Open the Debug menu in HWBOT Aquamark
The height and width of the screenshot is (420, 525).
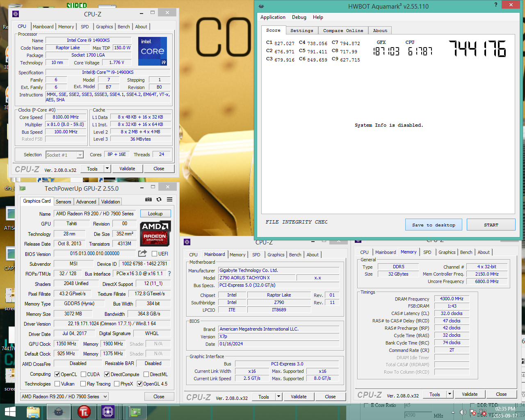click(299, 17)
